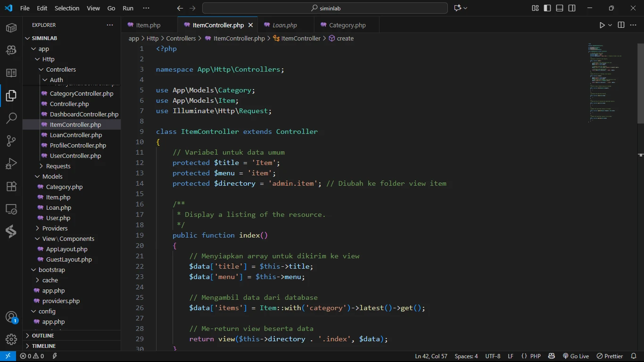Open the Source Control view

pos(11,141)
